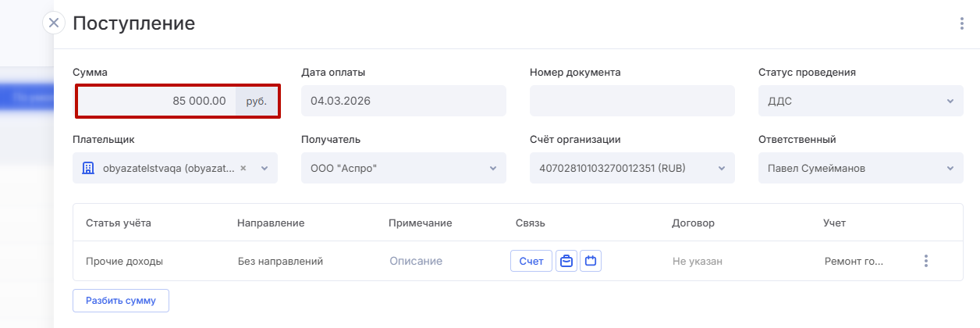Screen dimensions: 980x328
Task: Click the Разбить сумму button
Action: coord(121,301)
